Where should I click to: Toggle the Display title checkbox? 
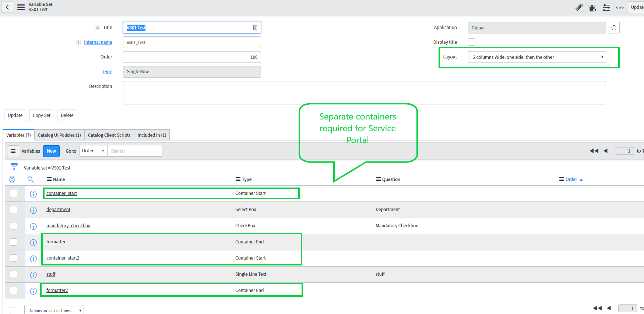(x=472, y=42)
